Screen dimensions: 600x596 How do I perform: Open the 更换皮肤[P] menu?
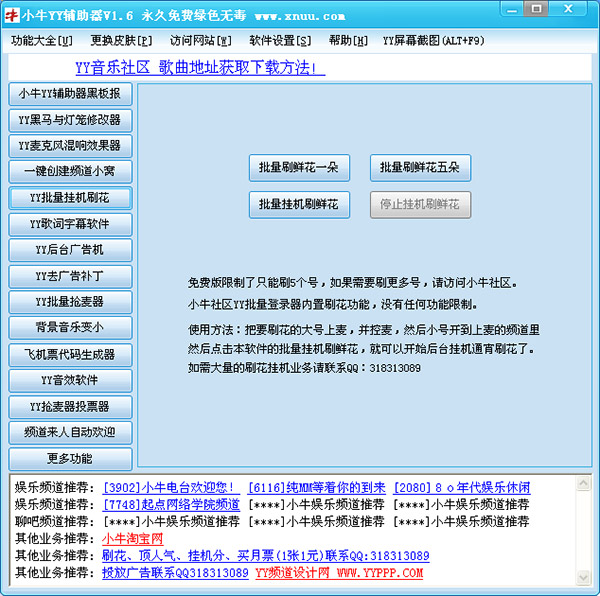tap(121, 41)
